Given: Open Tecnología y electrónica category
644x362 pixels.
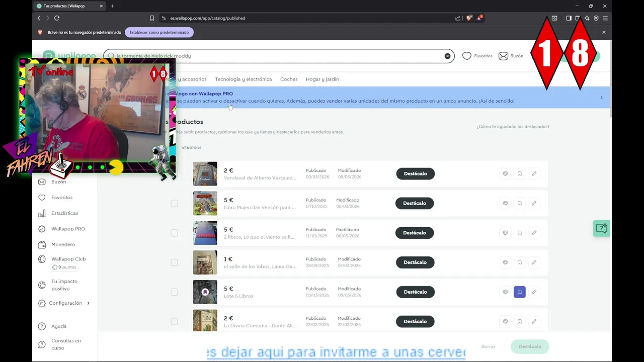Looking at the screenshot, I should click(243, 79).
